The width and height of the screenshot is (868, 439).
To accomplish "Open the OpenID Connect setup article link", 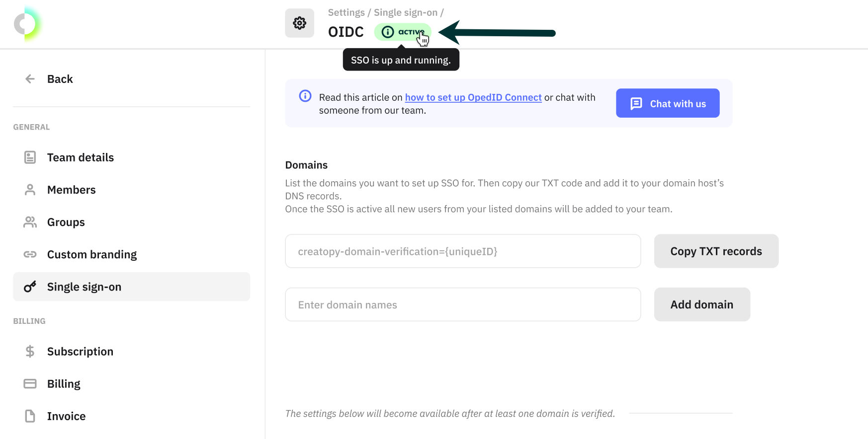I will coord(473,97).
